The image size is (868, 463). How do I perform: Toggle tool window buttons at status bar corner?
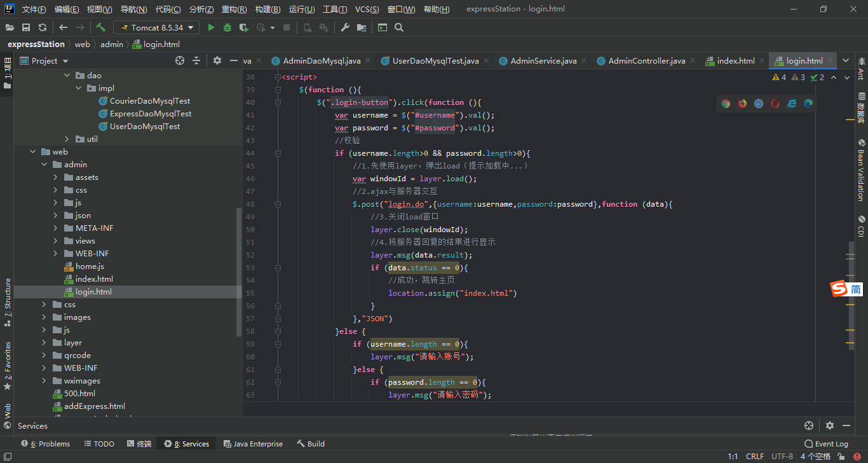point(7,457)
